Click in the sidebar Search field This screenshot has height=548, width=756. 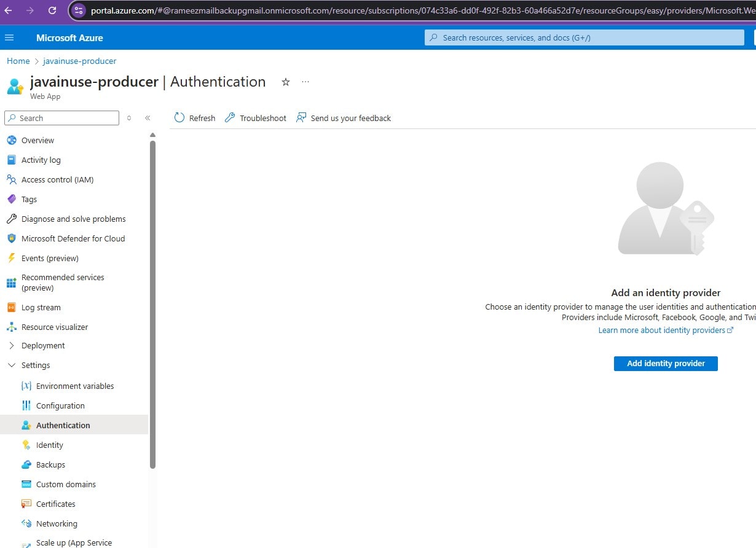tap(61, 118)
